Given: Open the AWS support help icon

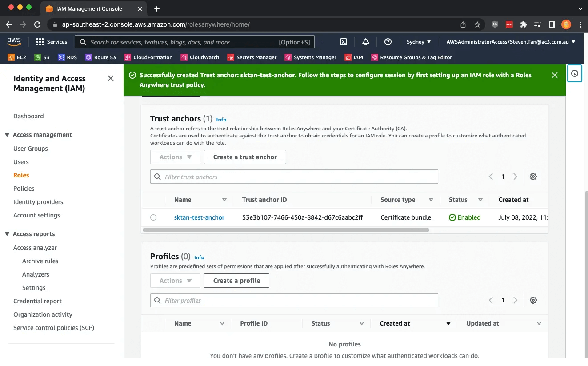Looking at the screenshot, I should [388, 42].
